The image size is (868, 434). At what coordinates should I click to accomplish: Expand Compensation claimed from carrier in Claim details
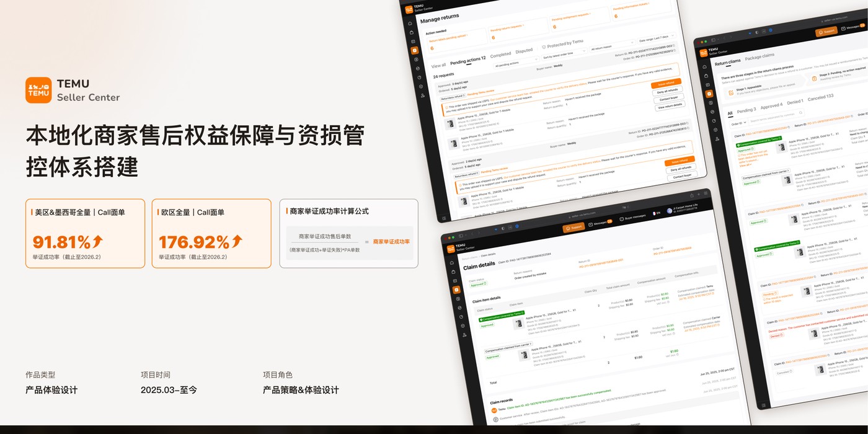508,349
